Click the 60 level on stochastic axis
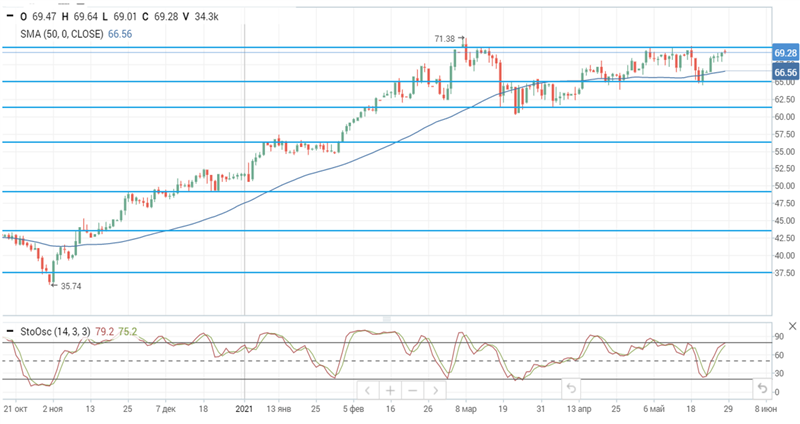 pyautogui.click(x=779, y=356)
